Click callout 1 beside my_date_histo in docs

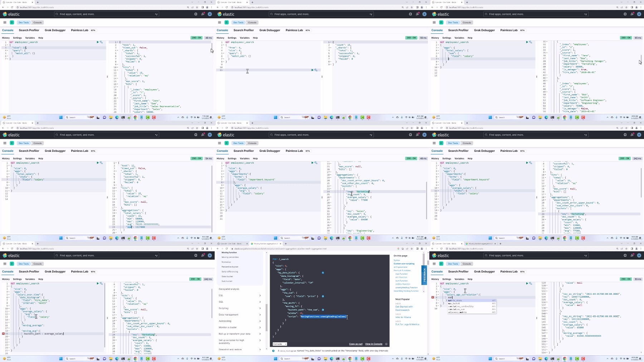point(323,273)
